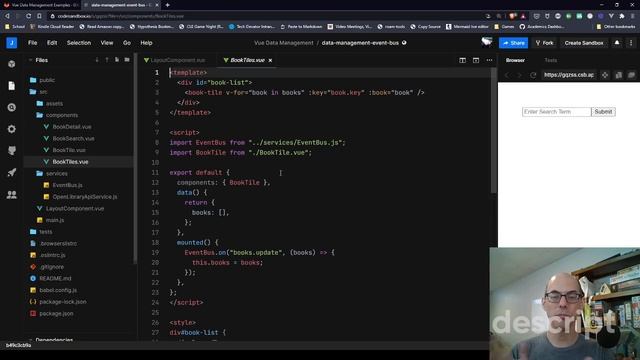This screenshot has width=640, height=360.
Task: Go forward in the preview browser pane
Action: [519, 75]
